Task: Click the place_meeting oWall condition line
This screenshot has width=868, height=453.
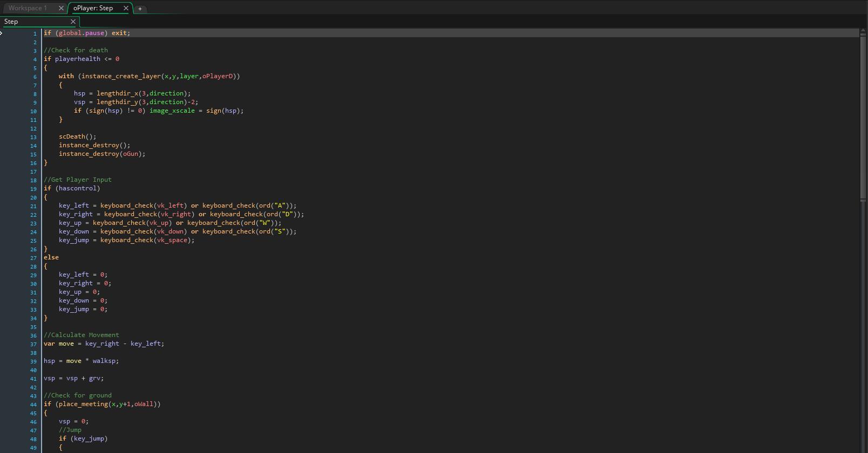Action: pos(102,404)
